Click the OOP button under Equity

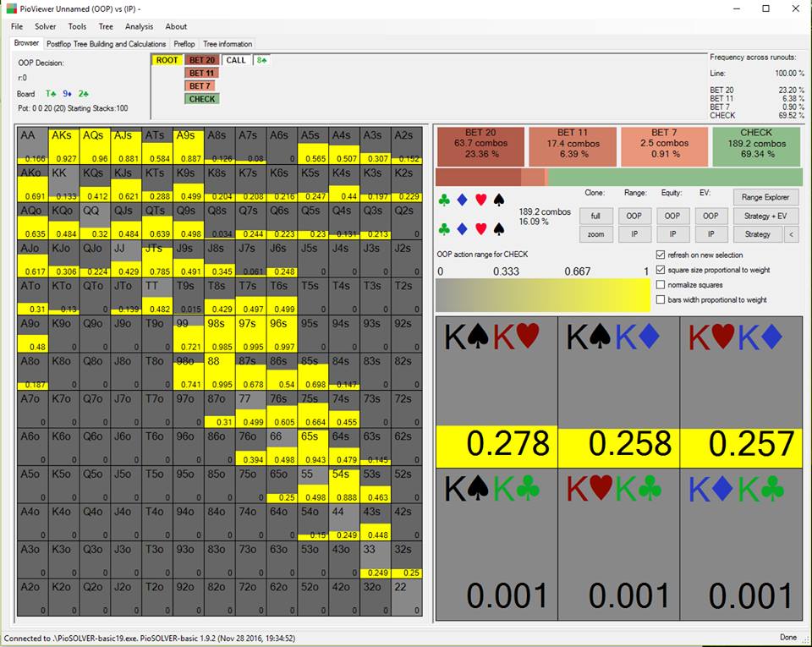672,216
